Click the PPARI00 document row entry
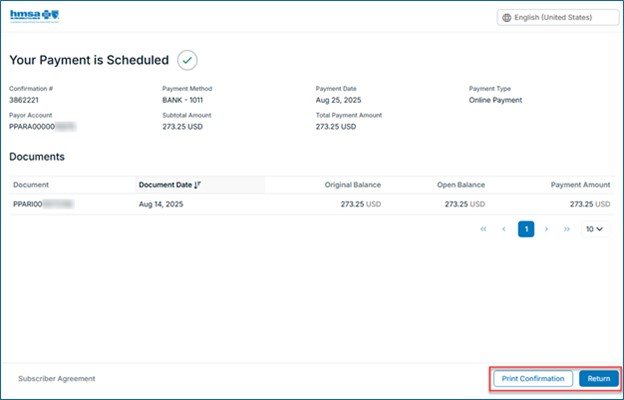624x400 pixels. pyautogui.click(x=43, y=204)
